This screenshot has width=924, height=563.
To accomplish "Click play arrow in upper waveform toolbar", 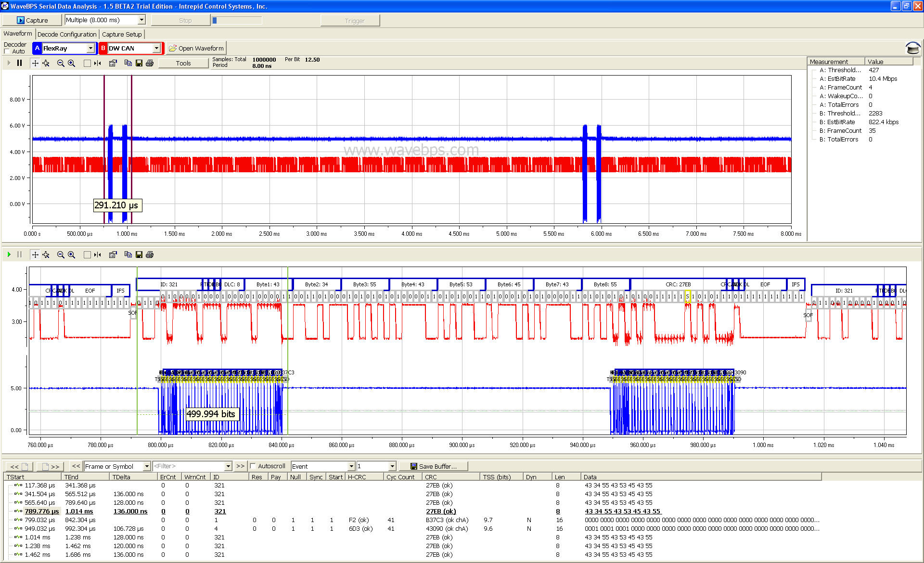I will pos(9,63).
